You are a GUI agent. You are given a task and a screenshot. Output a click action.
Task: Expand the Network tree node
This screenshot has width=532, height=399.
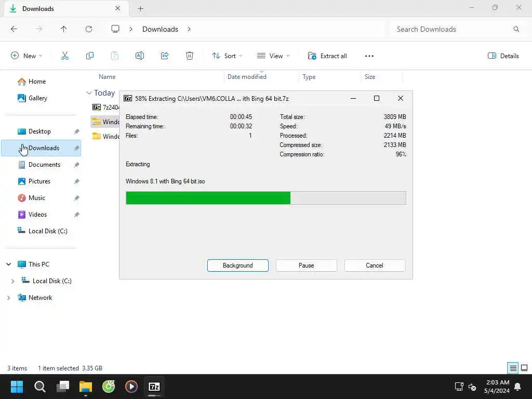pos(9,298)
